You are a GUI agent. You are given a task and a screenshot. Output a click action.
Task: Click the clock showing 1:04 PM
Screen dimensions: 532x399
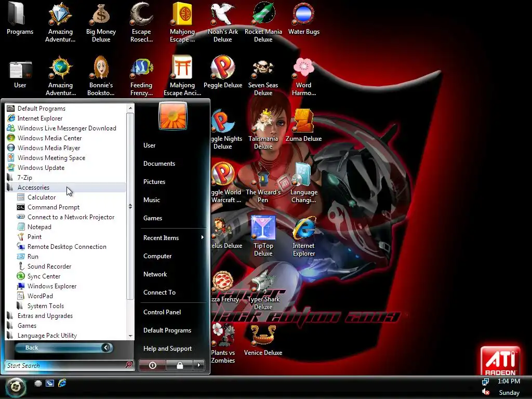tap(509, 381)
